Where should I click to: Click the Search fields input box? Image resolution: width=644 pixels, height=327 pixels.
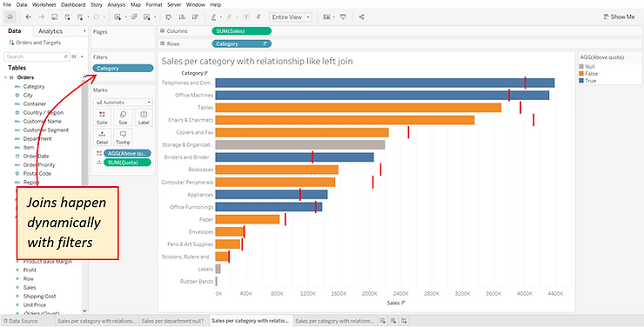[37, 57]
